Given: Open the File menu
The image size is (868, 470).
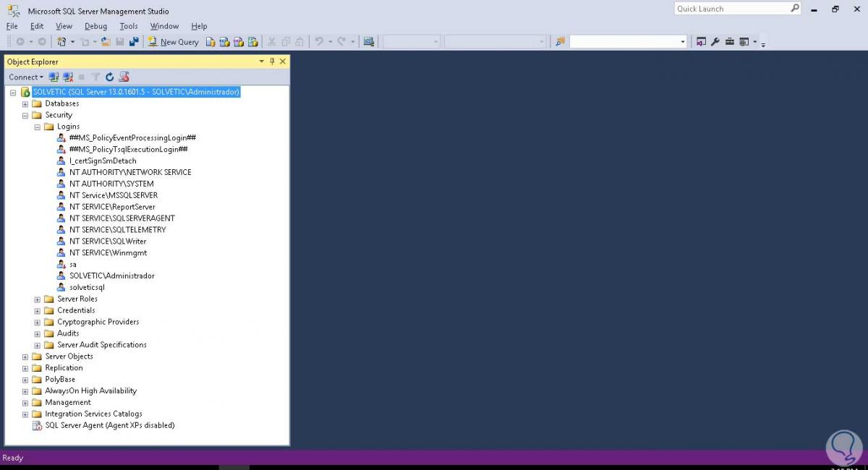Looking at the screenshot, I should coord(12,26).
